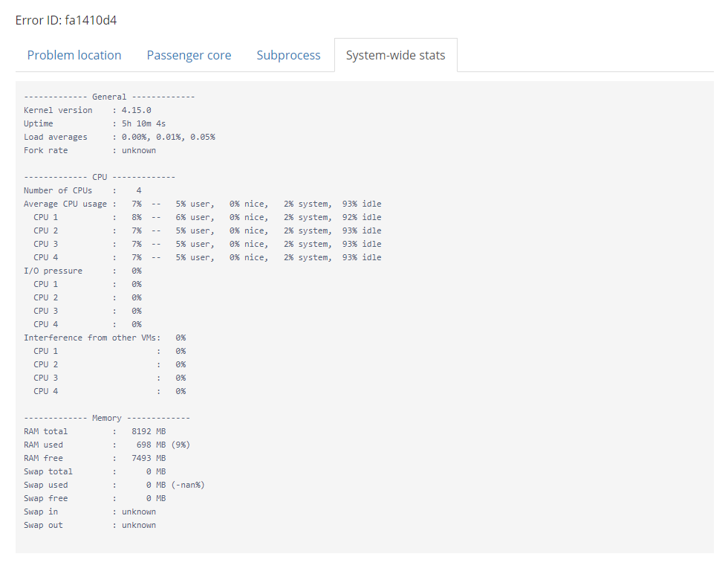Click the General section header

click(x=109, y=97)
